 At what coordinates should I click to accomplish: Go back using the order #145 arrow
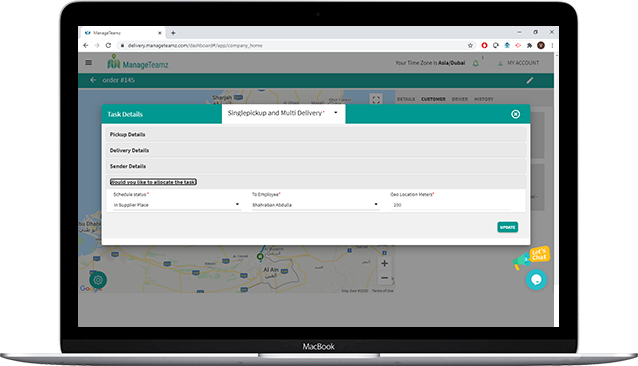(93, 80)
